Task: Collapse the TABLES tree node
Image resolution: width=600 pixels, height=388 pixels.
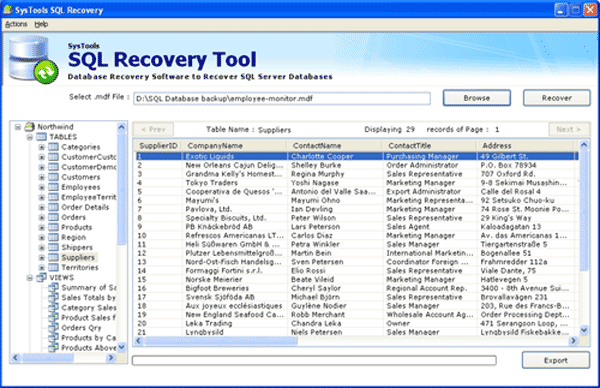Action: tap(29, 137)
